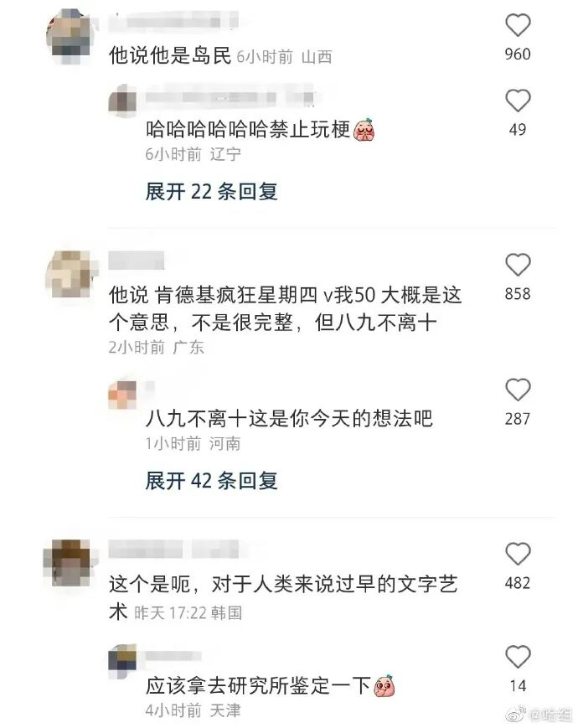Open avatar of the Guangdong commenter
The image size is (578, 728).
point(70,274)
